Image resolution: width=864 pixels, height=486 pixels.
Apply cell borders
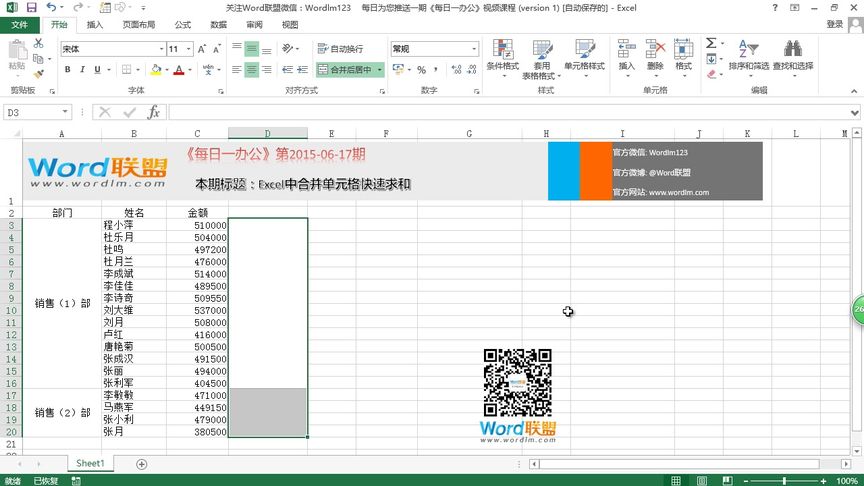tap(127, 70)
